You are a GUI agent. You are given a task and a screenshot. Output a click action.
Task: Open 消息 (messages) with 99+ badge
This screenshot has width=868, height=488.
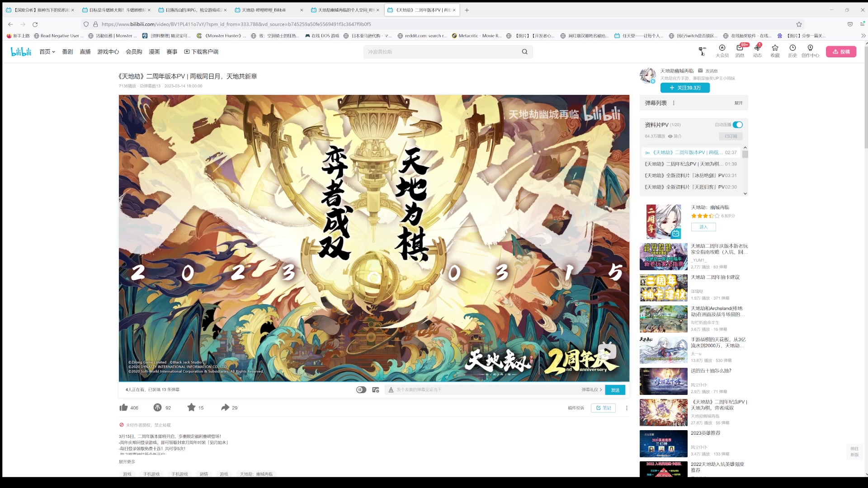(x=740, y=51)
